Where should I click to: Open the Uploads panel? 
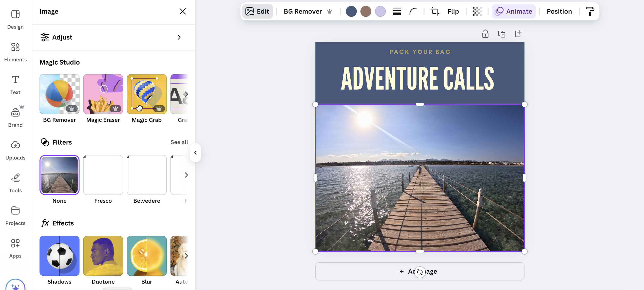point(15,149)
